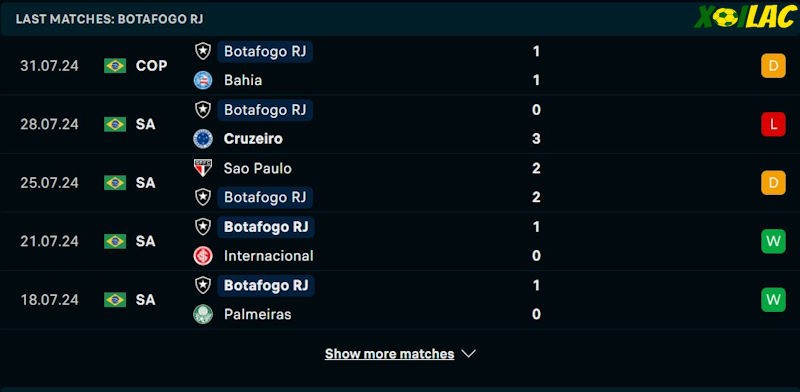Click the W badge for Internacional match

pos(773,241)
